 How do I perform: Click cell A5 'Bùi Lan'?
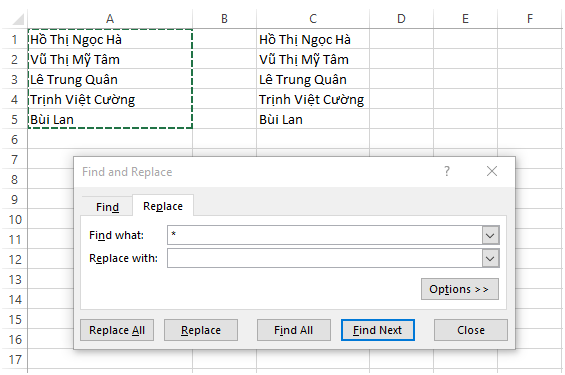pyautogui.click(x=110, y=119)
